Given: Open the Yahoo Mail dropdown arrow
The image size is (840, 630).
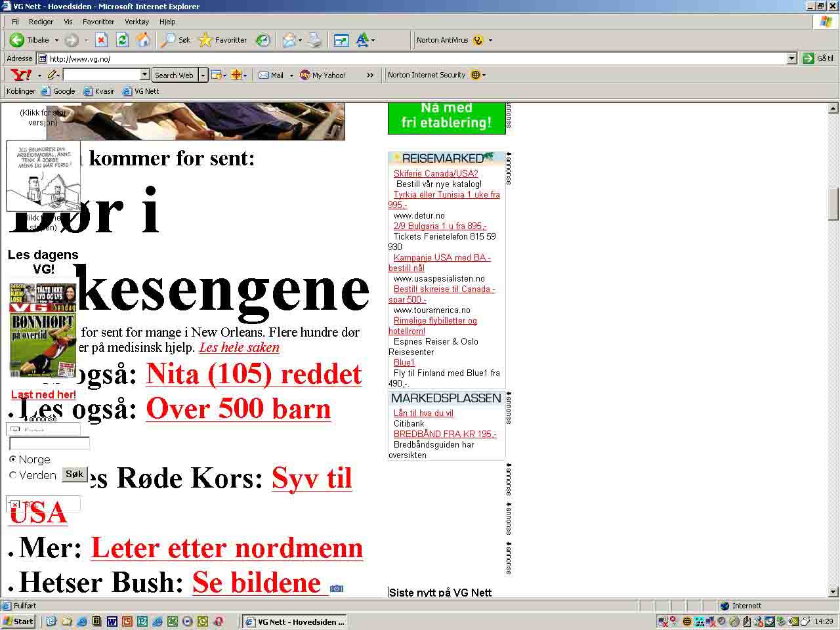Looking at the screenshot, I should coord(291,75).
